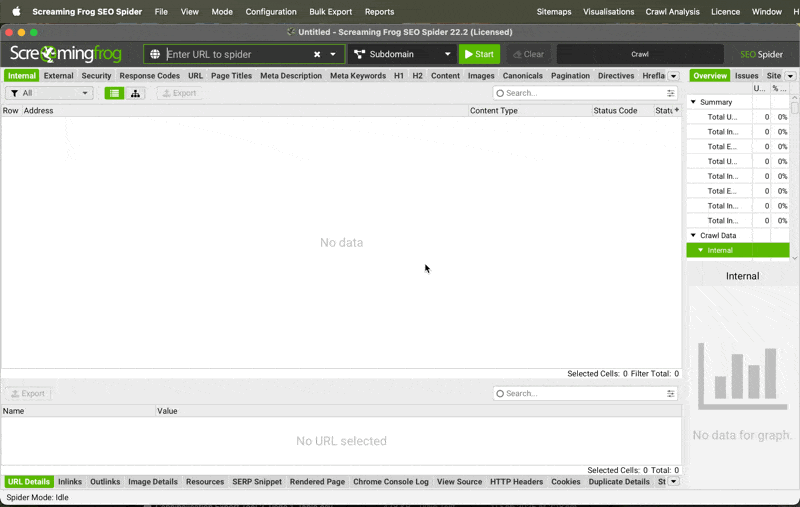The width and height of the screenshot is (800, 507).
Task: Clear the URL field with the X icon
Action: click(317, 54)
